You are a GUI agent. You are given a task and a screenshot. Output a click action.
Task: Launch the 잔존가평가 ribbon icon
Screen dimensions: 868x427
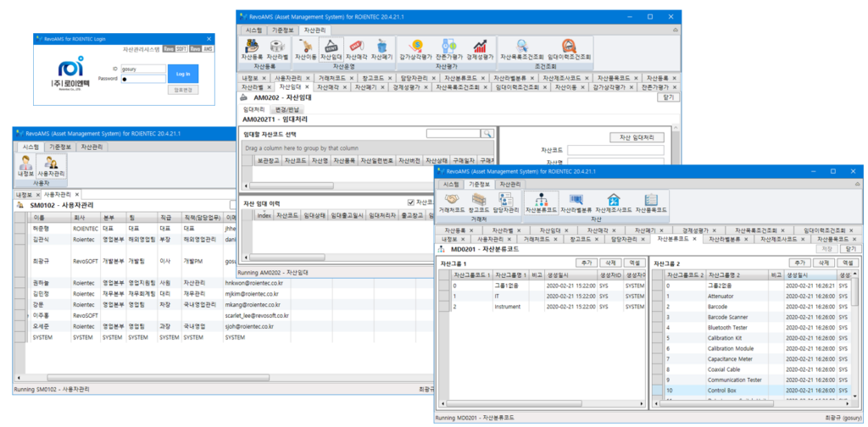click(x=449, y=49)
